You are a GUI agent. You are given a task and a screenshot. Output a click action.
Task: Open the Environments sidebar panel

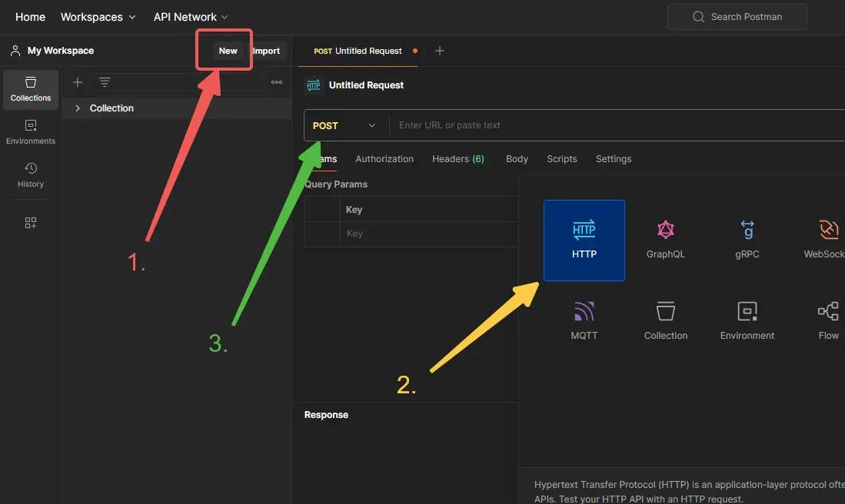[31, 132]
